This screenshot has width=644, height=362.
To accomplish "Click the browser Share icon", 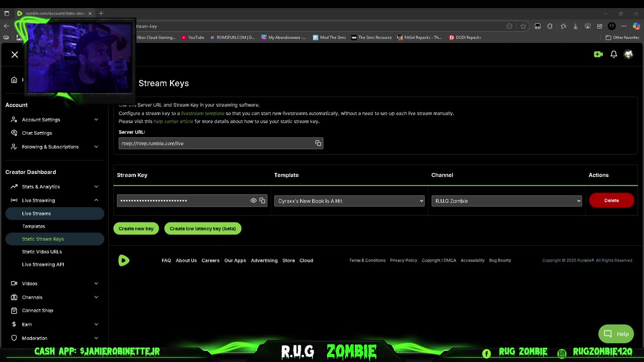I will (x=600, y=26).
